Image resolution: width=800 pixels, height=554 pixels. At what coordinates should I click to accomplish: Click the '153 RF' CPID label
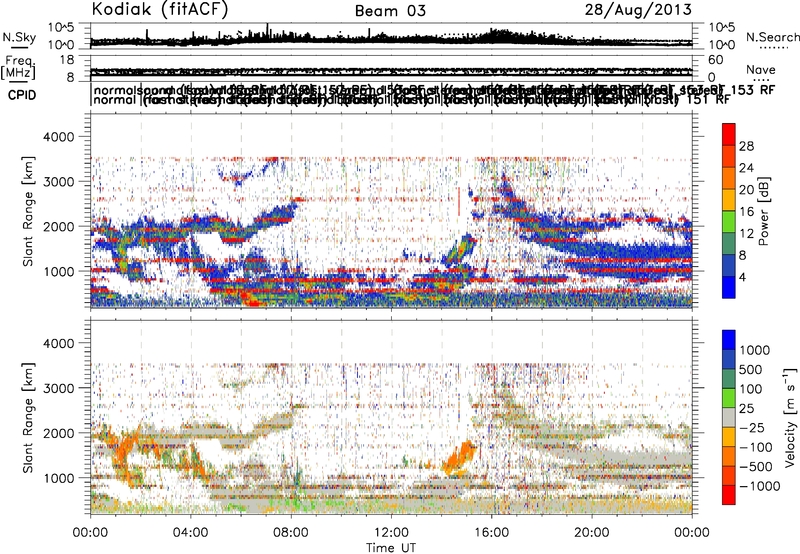[x=753, y=90]
